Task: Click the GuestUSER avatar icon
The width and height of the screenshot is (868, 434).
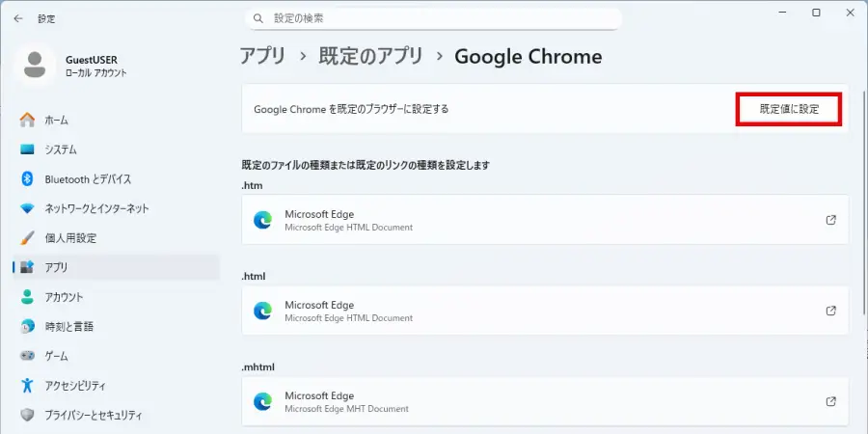Action: coord(35,66)
